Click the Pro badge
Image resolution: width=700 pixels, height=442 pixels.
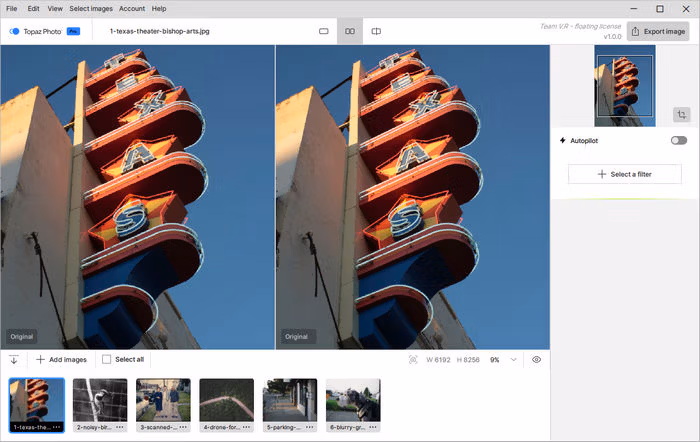click(73, 31)
